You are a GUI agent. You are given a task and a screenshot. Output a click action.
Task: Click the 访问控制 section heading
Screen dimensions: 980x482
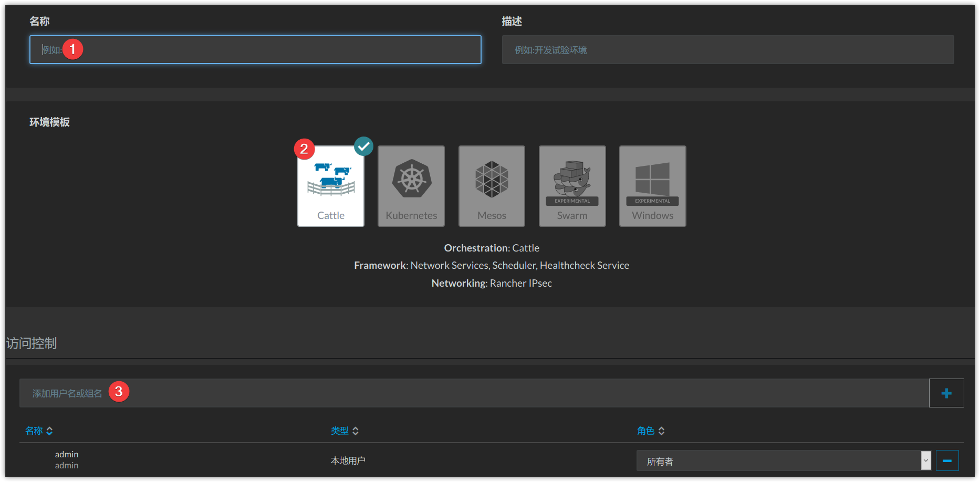click(x=32, y=343)
